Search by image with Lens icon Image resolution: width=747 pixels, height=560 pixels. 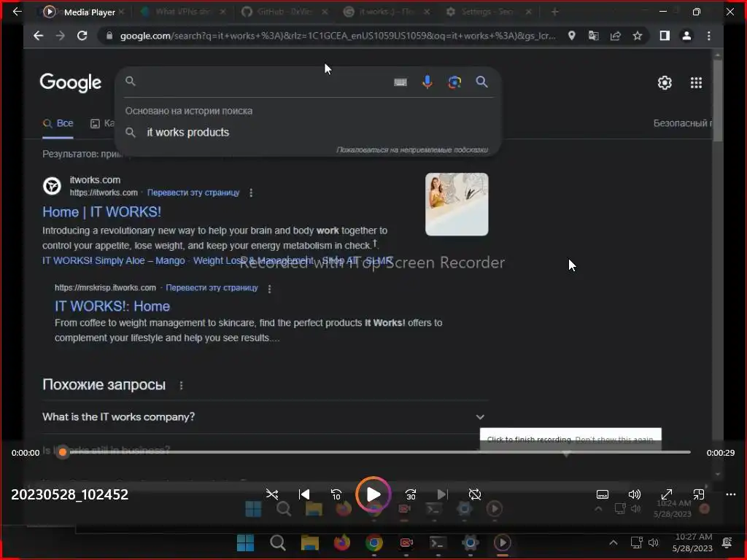454,82
